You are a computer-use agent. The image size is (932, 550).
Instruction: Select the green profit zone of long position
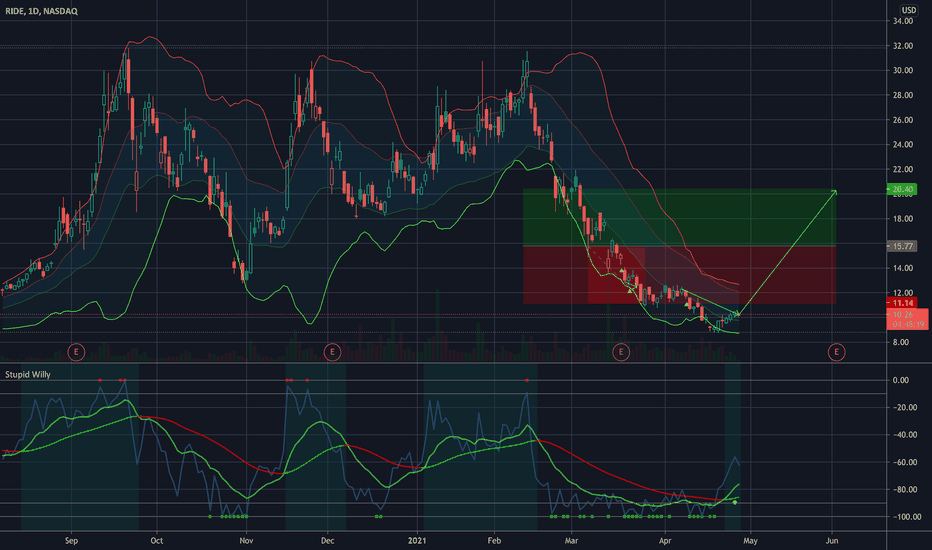(x=679, y=217)
